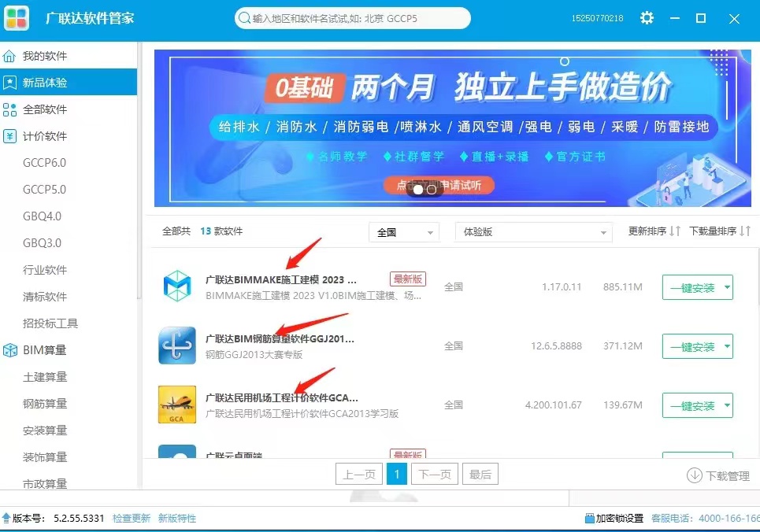Open 招投标工具 in sidebar
Image resolution: width=760 pixels, height=532 pixels.
pyautogui.click(x=50, y=323)
